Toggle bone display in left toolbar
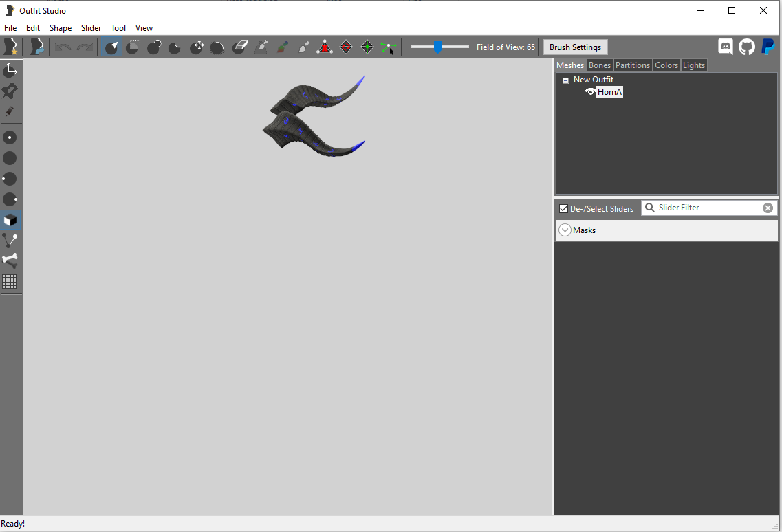 tap(10, 261)
